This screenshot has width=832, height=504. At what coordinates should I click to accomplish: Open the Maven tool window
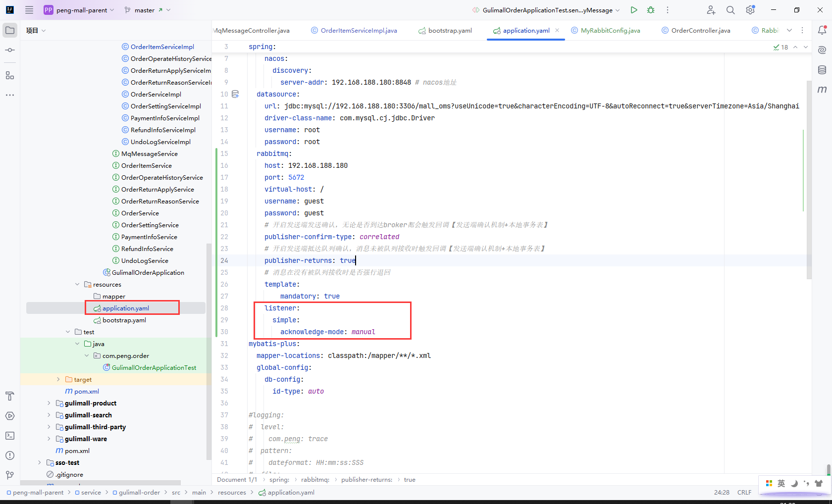click(x=822, y=90)
